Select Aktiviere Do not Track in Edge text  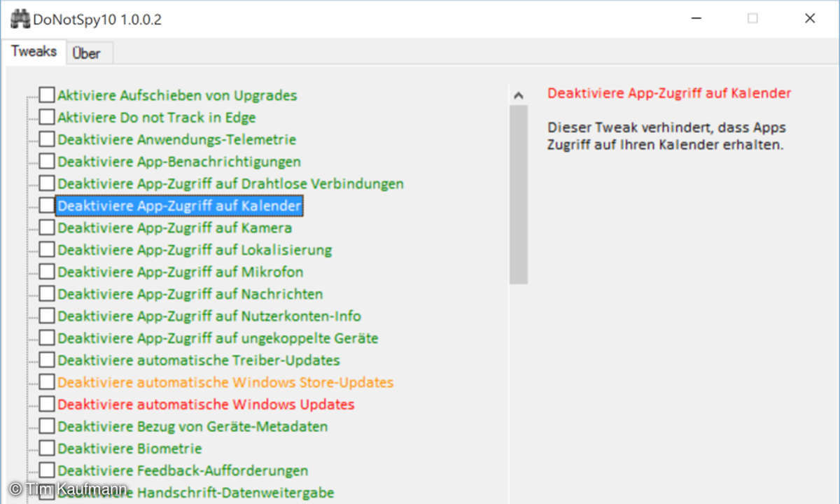click(x=157, y=117)
